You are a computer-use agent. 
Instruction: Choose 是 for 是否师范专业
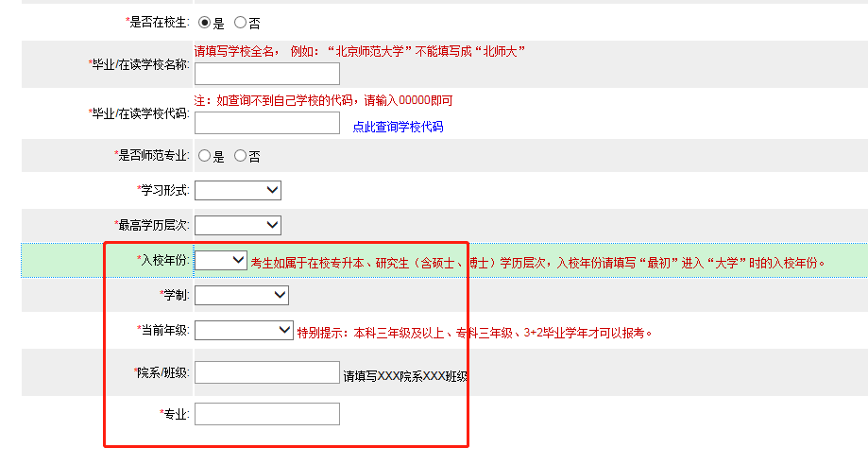(x=204, y=155)
